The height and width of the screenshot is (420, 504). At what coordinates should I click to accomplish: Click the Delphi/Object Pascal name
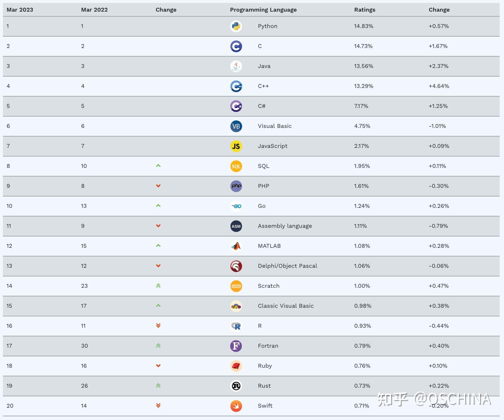(287, 266)
